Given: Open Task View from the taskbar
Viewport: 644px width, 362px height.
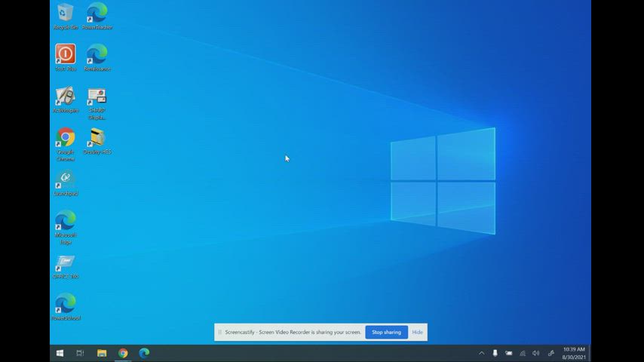Looking at the screenshot, I should click(x=80, y=353).
